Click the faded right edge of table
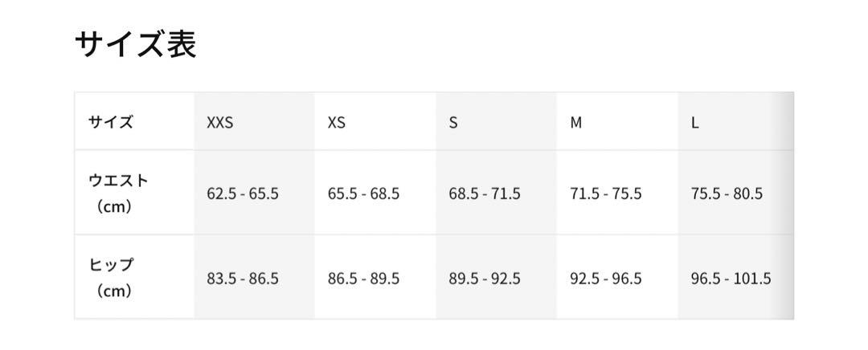 786,206
